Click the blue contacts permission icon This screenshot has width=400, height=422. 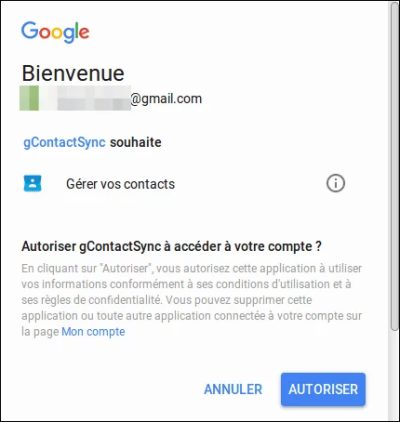(32, 183)
